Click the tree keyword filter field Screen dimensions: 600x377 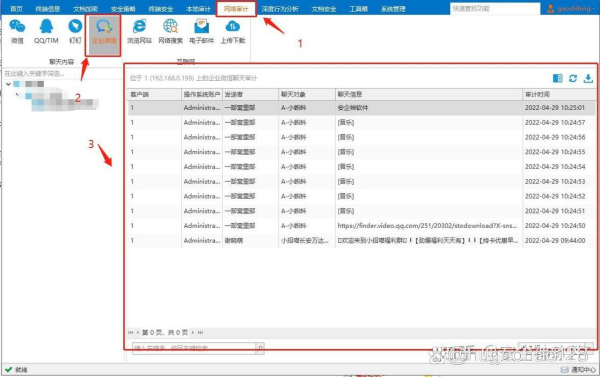pos(61,73)
